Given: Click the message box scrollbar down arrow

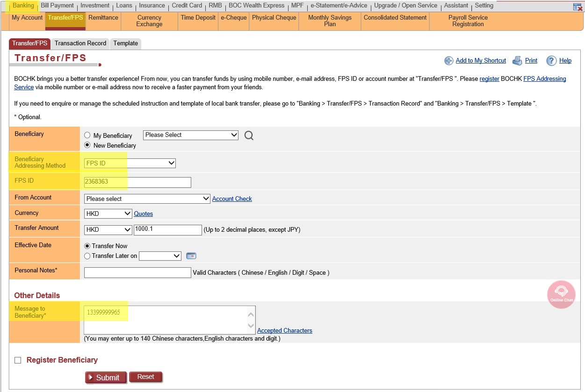Looking at the screenshot, I should 251,326.
